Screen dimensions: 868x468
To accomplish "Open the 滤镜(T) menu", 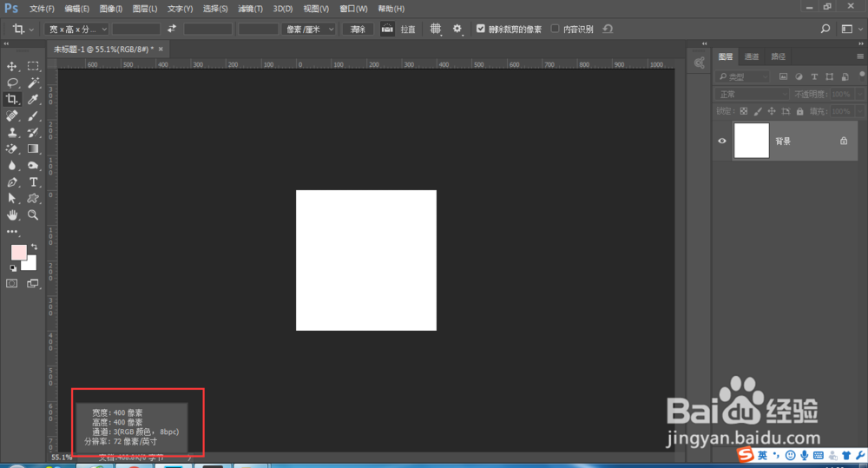I will (250, 9).
